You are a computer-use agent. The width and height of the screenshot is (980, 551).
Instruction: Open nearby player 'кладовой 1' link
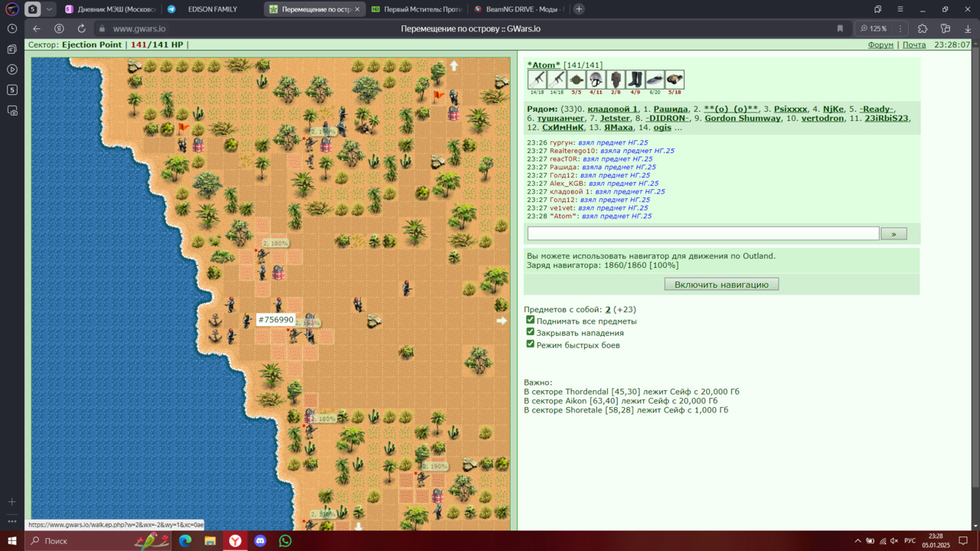click(x=612, y=109)
